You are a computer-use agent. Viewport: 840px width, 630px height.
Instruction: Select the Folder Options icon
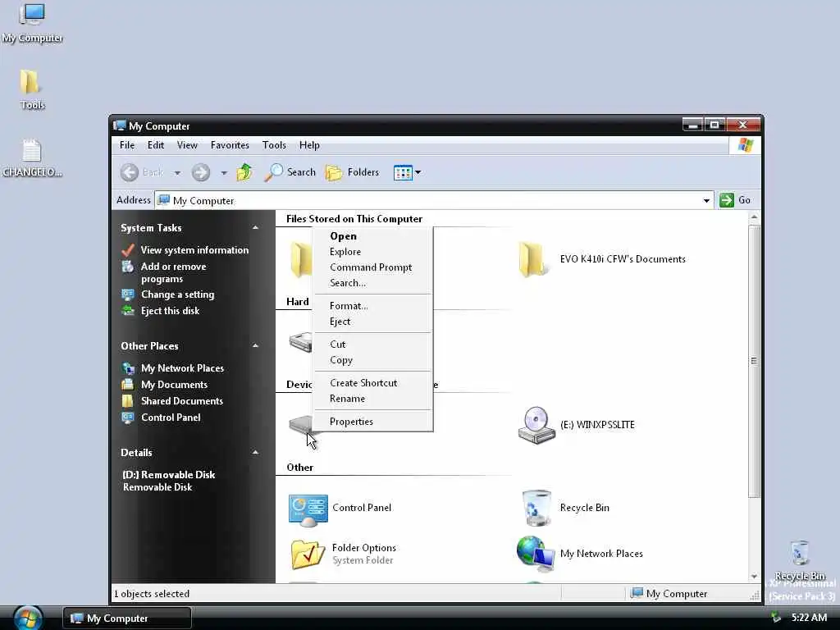(x=308, y=555)
